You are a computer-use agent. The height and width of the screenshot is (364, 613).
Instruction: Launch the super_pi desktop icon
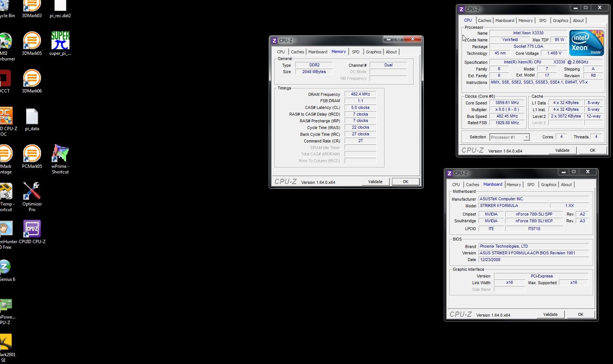click(60, 44)
